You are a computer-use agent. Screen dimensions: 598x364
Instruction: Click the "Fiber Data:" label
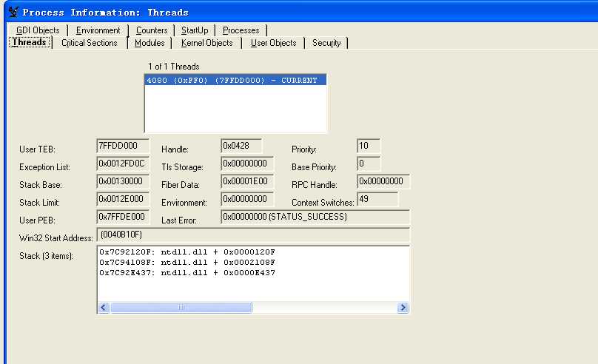(x=181, y=185)
